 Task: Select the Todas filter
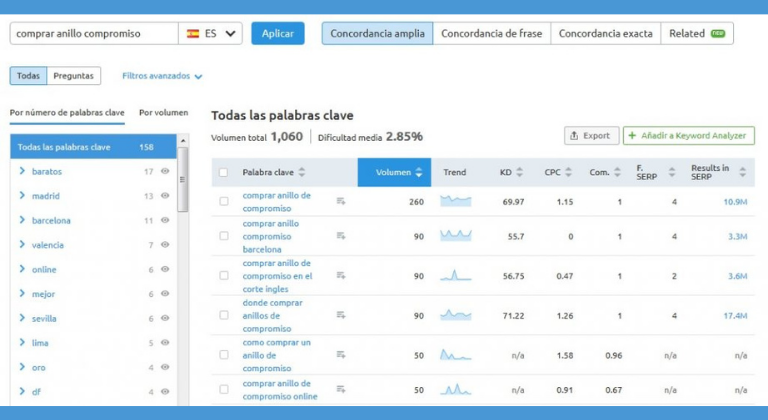click(x=28, y=76)
